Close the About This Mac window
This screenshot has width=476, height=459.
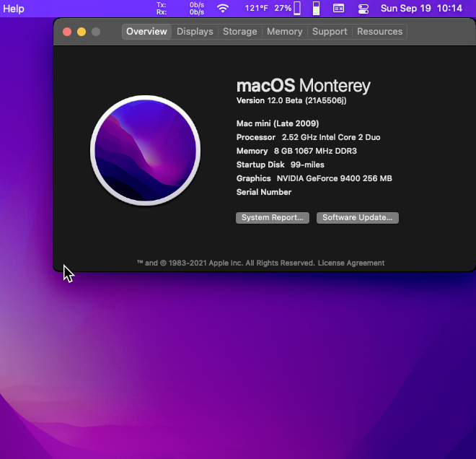tap(67, 32)
